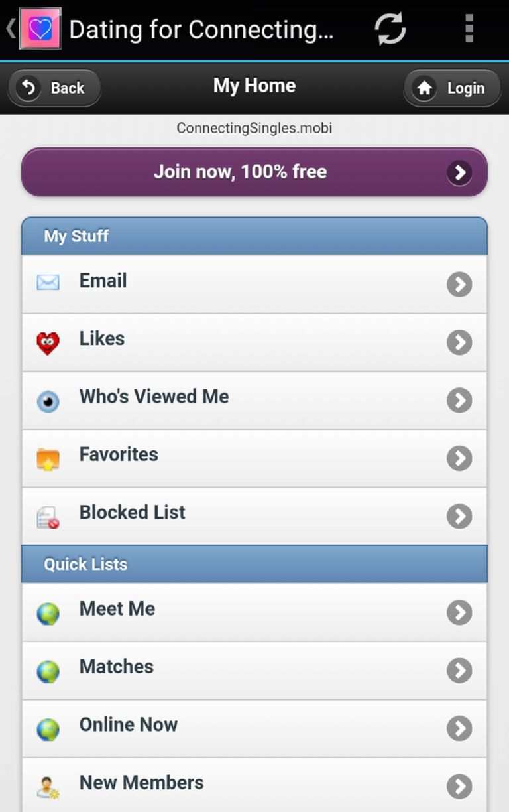Expand the Likes row chevron
This screenshot has height=812, width=509.
(x=459, y=342)
